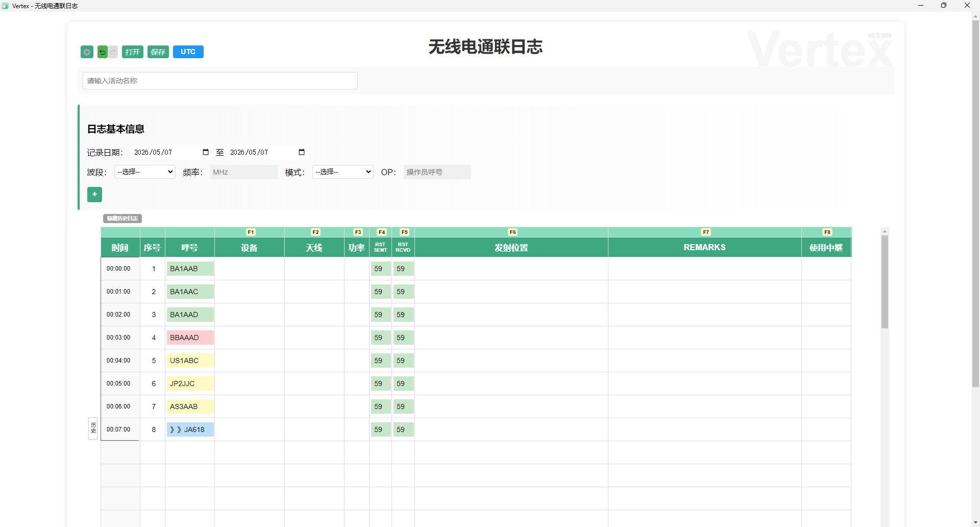Image resolution: width=980 pixels, height=527 pixels.
Task: Expand the 波段 band dropdown
Action: pyautogui.click(x=145, y=172)
